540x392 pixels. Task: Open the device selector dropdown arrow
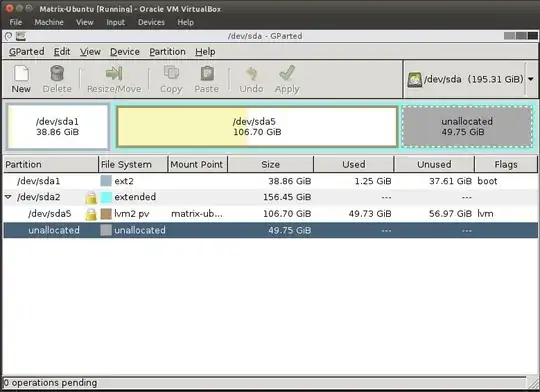[531, 79]
